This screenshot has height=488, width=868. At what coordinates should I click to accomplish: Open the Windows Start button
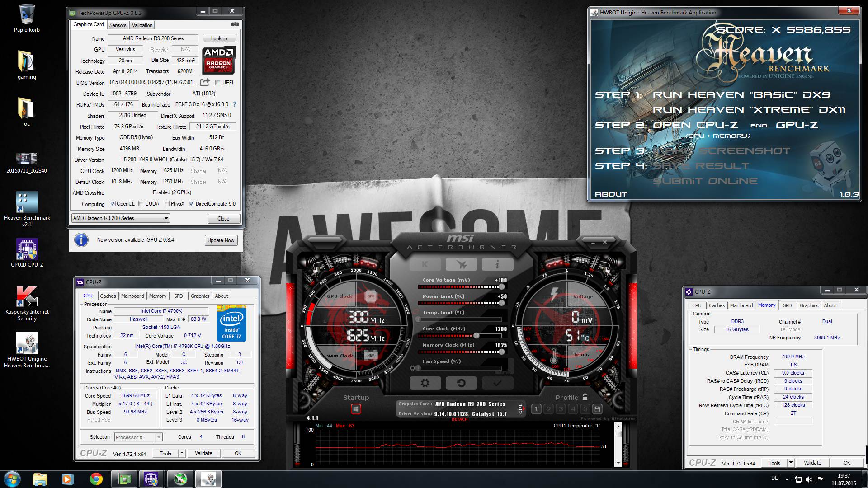(12, 479)
